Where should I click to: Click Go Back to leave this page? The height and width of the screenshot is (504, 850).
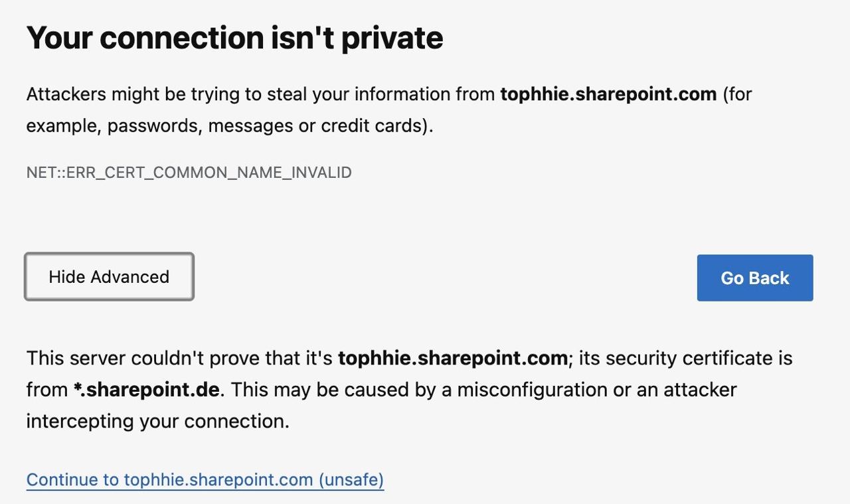pyautogui.click(x=754, y=277)
